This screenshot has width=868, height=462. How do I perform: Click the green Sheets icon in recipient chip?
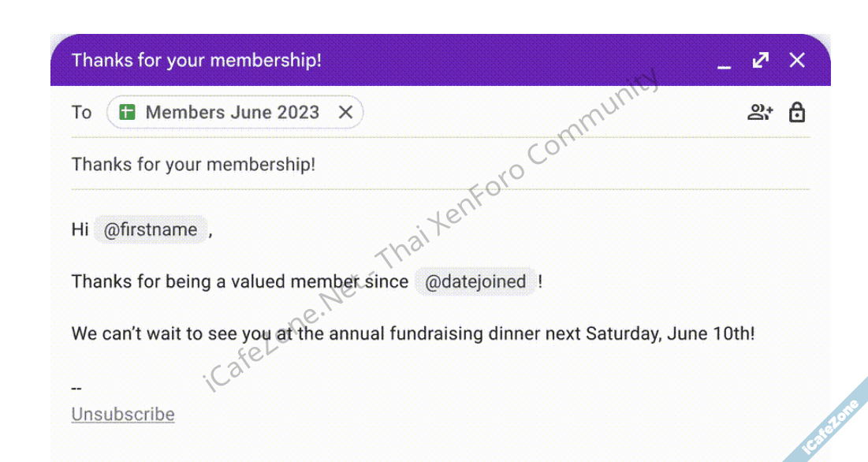point(127,113)
